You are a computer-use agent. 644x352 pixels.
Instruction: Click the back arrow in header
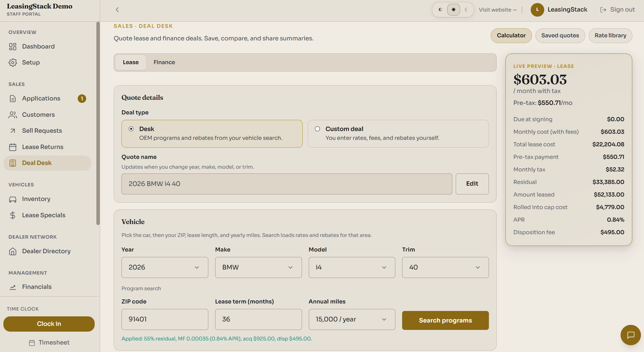point(117,10)
